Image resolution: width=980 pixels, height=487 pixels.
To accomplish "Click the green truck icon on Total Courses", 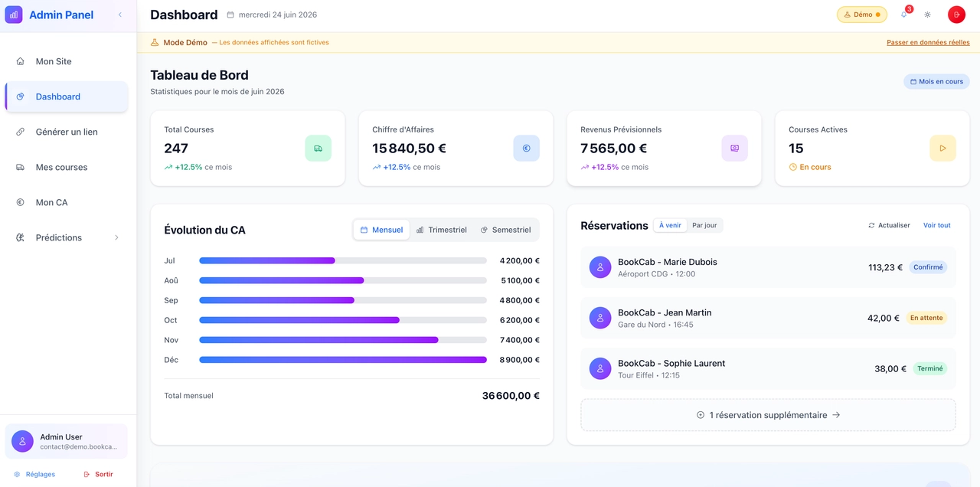I will (318, 149).
